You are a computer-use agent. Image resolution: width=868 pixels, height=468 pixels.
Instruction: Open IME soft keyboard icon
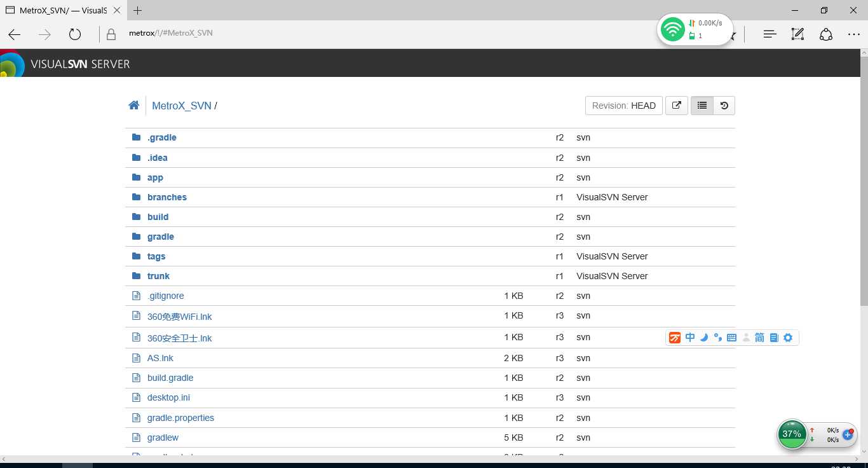tap(731, 338)
